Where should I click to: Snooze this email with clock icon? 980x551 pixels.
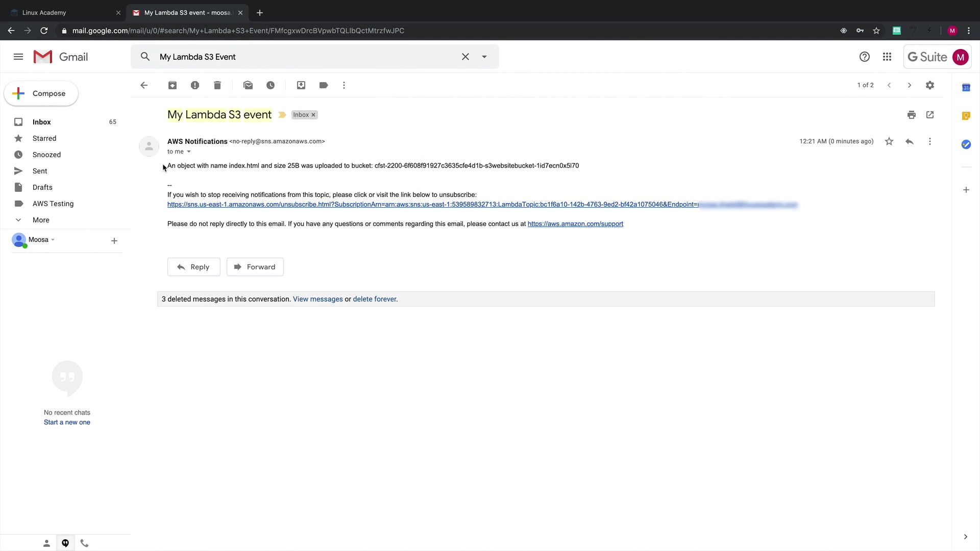tap(271, 85)
